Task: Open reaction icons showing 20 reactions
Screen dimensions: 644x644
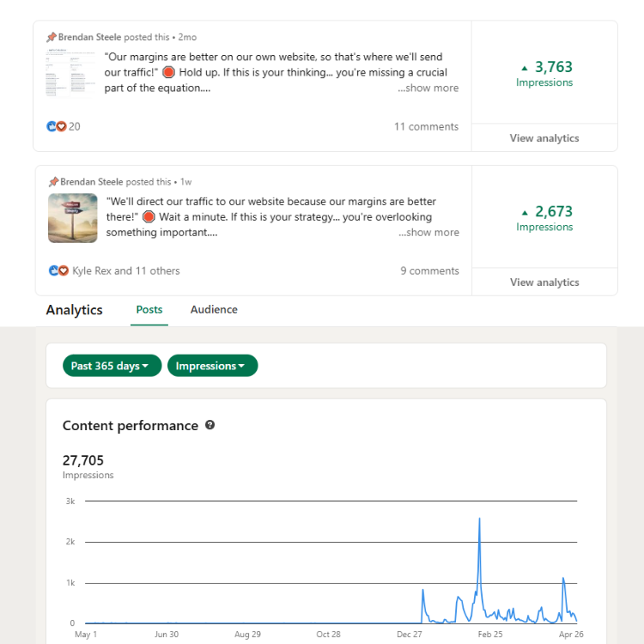Action: point(57,126)
